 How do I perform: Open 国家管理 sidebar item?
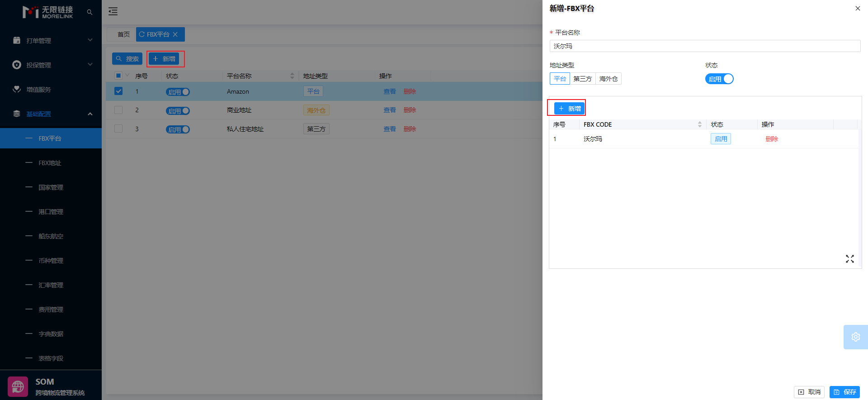click(51, 187)
